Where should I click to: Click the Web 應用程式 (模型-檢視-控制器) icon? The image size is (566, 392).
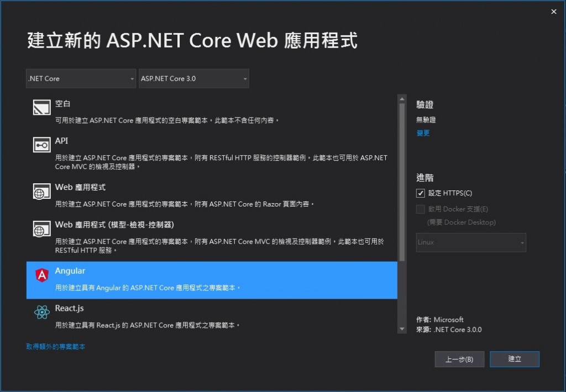coord(42,229)
